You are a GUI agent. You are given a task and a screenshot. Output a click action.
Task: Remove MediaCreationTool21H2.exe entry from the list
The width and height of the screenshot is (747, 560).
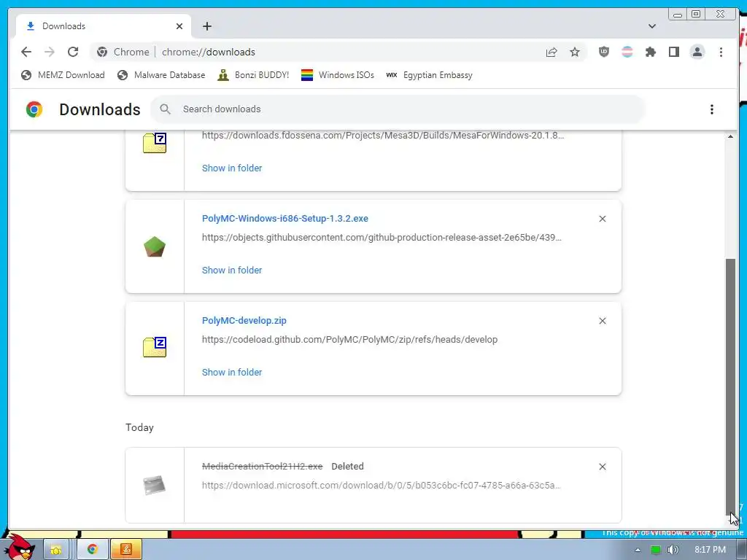[603, 467]
